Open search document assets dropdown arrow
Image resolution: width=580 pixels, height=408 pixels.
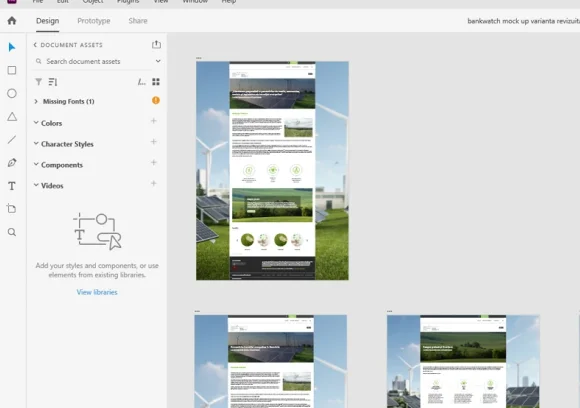pyautogui.click(x=158, y=61)
